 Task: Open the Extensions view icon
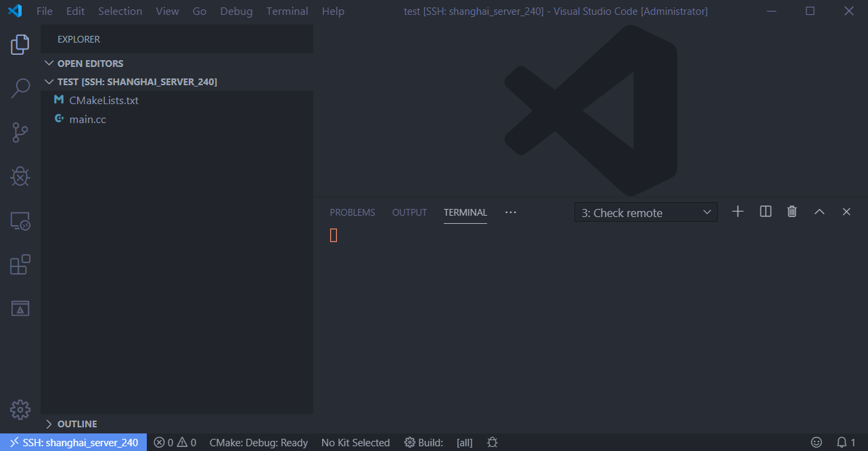click(20, 264)
